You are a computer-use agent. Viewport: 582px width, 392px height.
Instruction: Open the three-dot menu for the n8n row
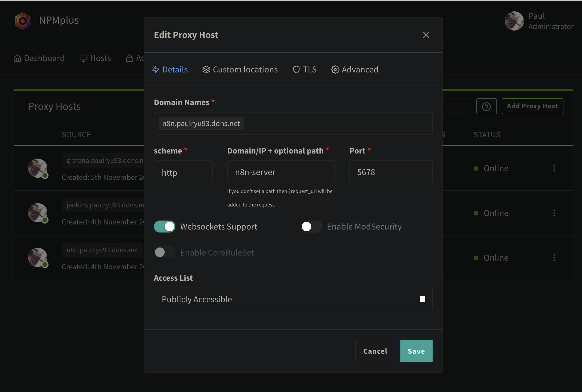click(x=554, y=258)
